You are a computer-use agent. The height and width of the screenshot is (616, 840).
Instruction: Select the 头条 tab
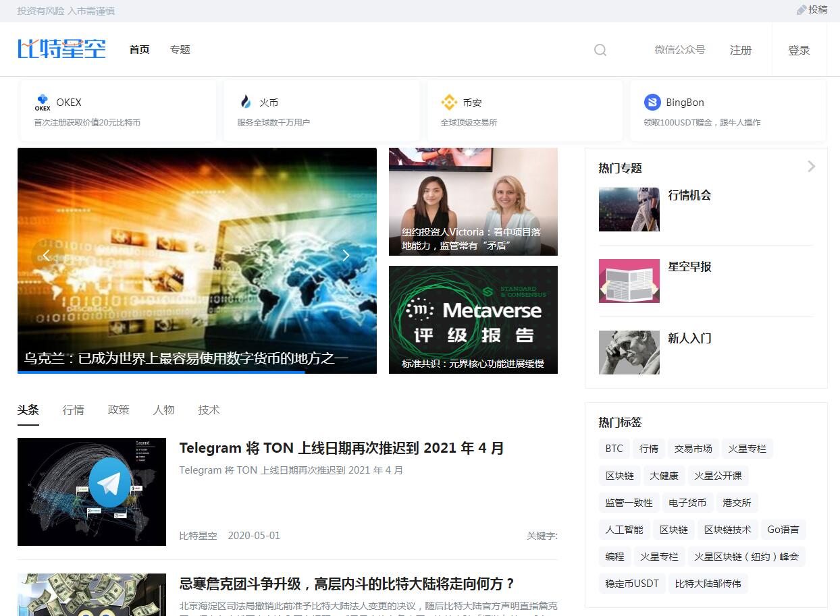coord(28,410)
